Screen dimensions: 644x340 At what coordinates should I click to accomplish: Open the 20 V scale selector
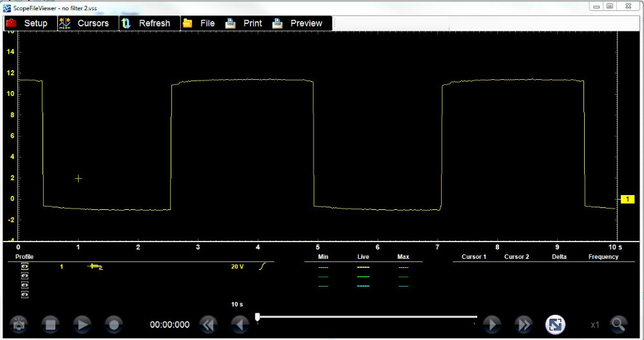click(237, 266)
